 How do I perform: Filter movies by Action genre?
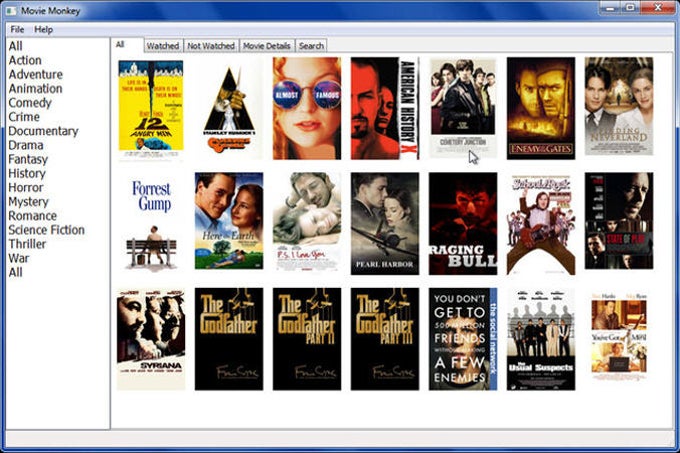pos(25,60)
